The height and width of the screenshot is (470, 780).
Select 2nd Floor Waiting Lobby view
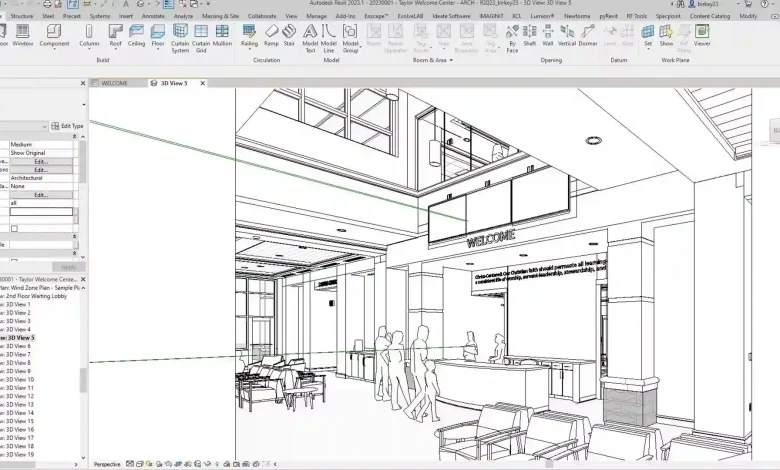tap(34, 296)
